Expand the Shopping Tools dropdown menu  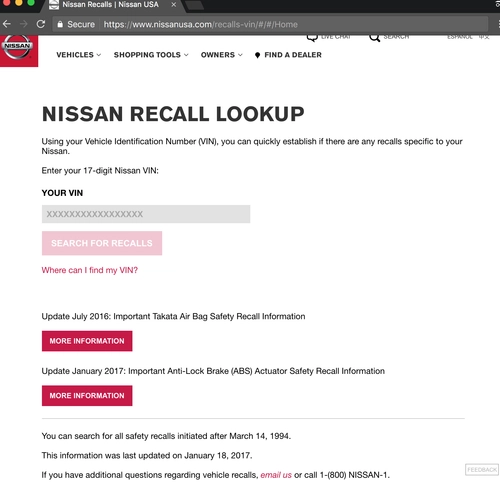[x=151, y=55]
